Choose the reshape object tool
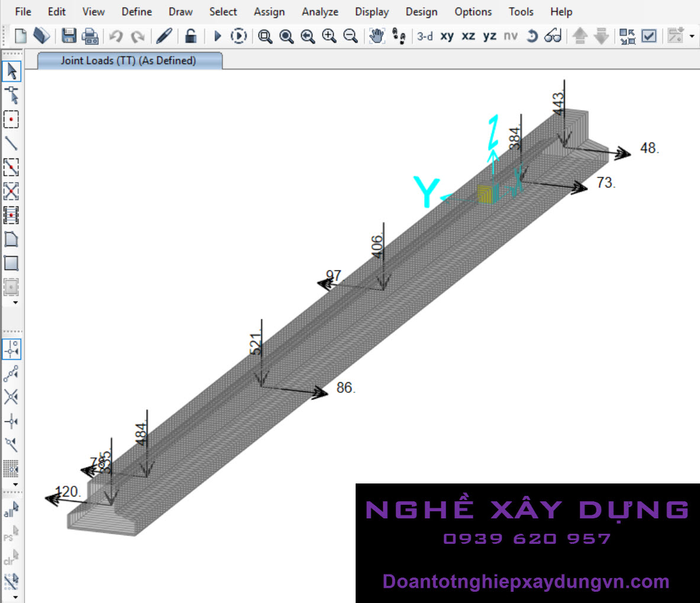The width and height of the screenshot is (700, 603). (x=12, y=95)
